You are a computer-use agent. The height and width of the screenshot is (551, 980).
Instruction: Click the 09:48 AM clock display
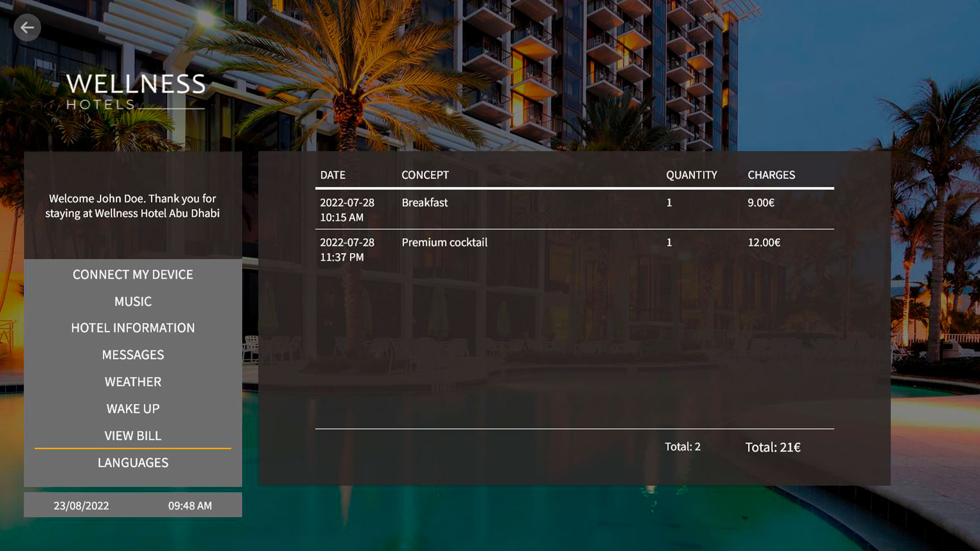[x=190, y=506]
